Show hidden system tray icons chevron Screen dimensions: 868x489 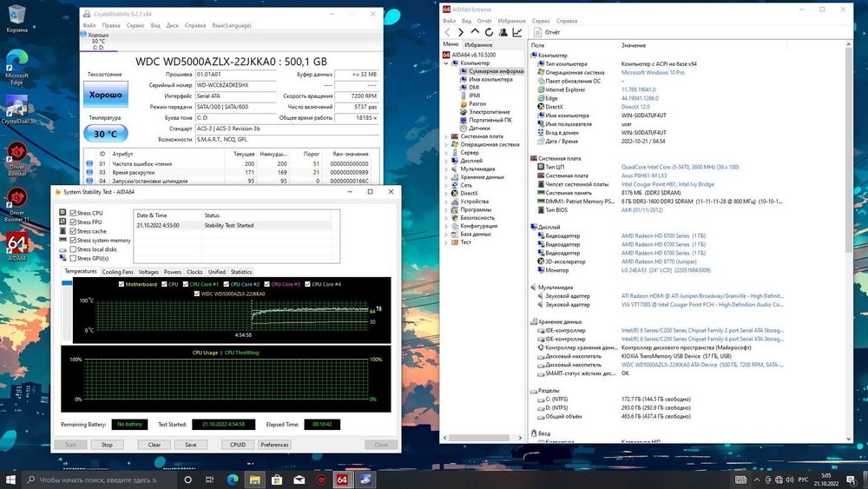(x=756, y=479)
